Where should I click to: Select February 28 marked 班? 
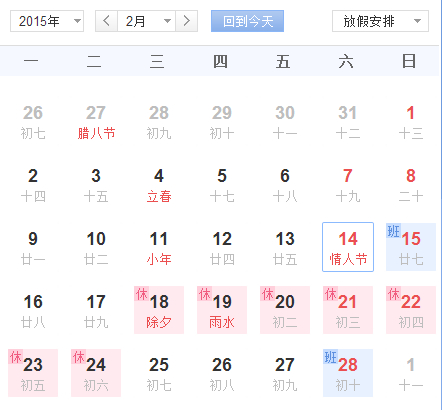click(348, 373)
